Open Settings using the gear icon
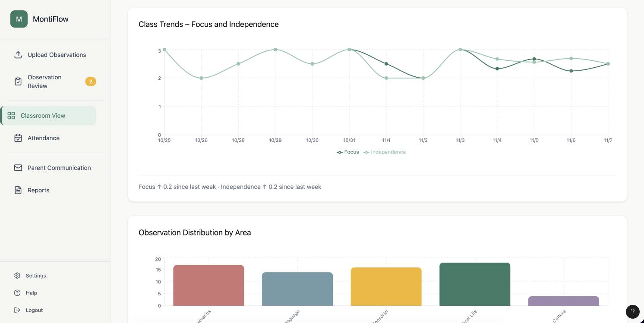 17,276
